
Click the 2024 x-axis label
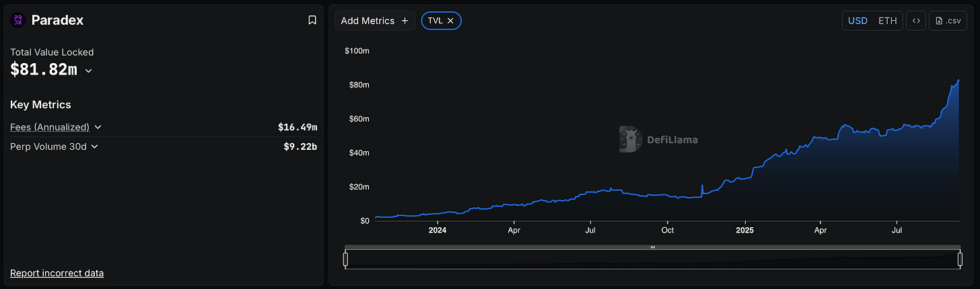click(x=438, y=230)
